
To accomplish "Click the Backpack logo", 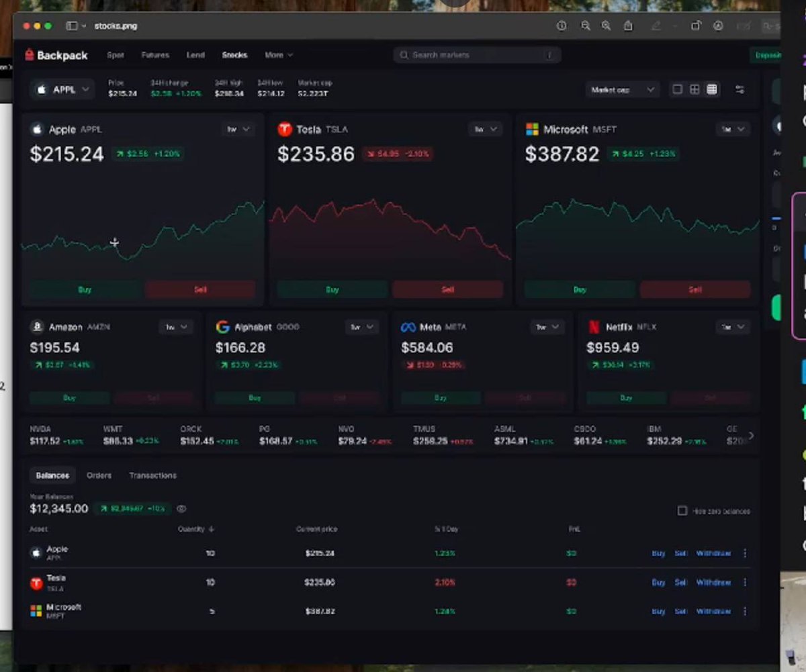I will [x=56, y=55].
